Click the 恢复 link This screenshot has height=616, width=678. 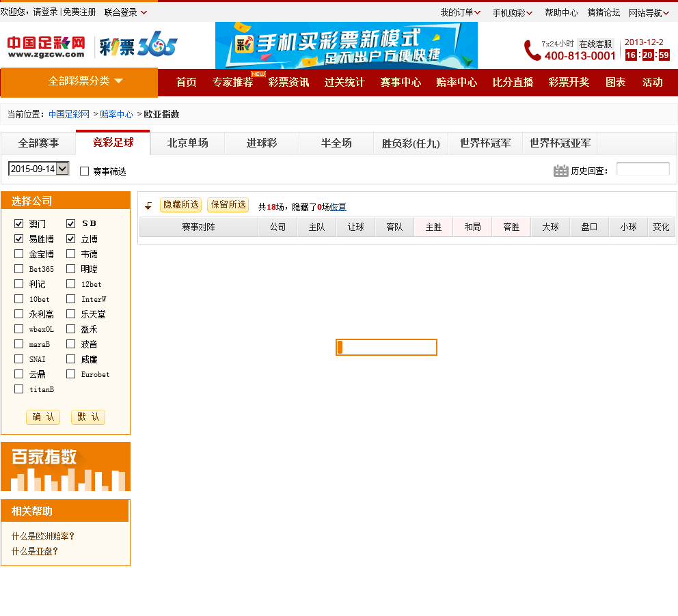tap(338, 207)
